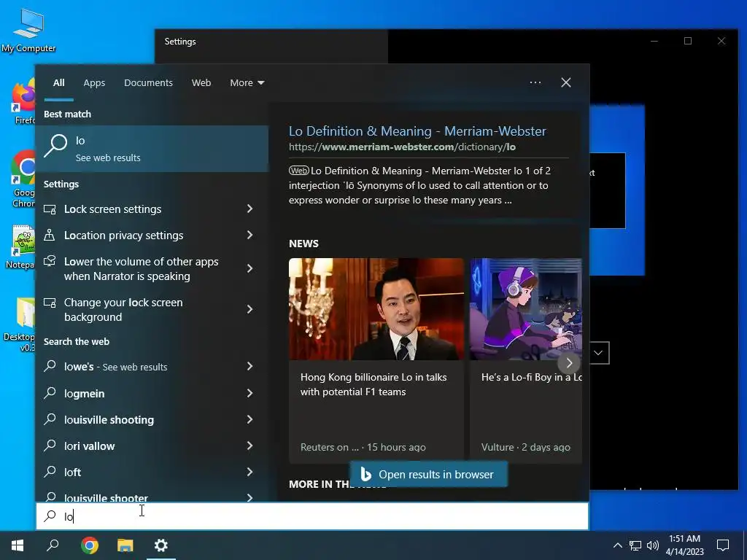Click Open results in browser
The width and height of the screenshot is (747, 560).
click(x=428, y=474)
